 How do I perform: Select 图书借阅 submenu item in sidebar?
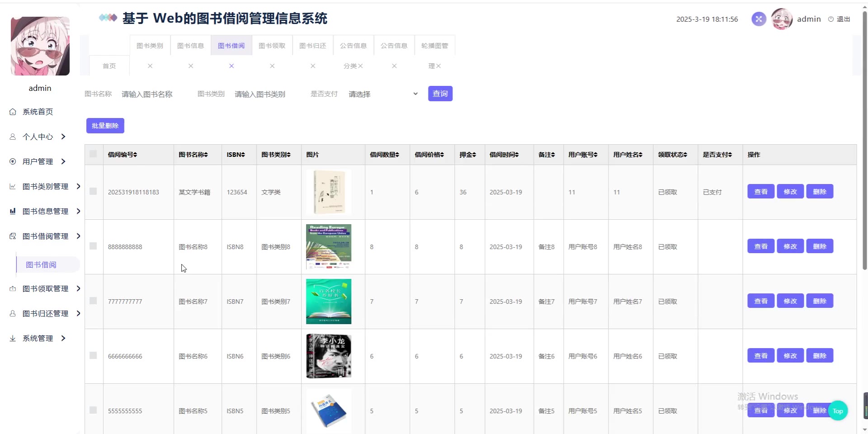pyautogui.click(x=41, y=264)
